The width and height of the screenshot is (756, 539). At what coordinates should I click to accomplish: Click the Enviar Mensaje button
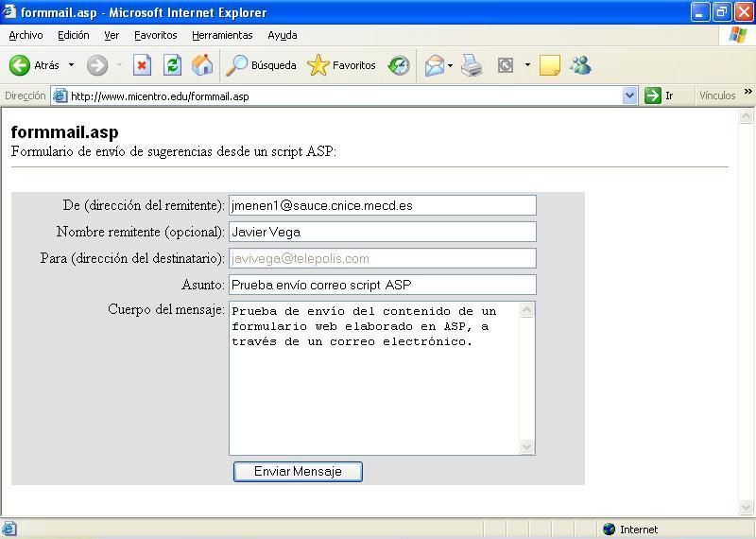pyautogui.click(x=298, y=471)
